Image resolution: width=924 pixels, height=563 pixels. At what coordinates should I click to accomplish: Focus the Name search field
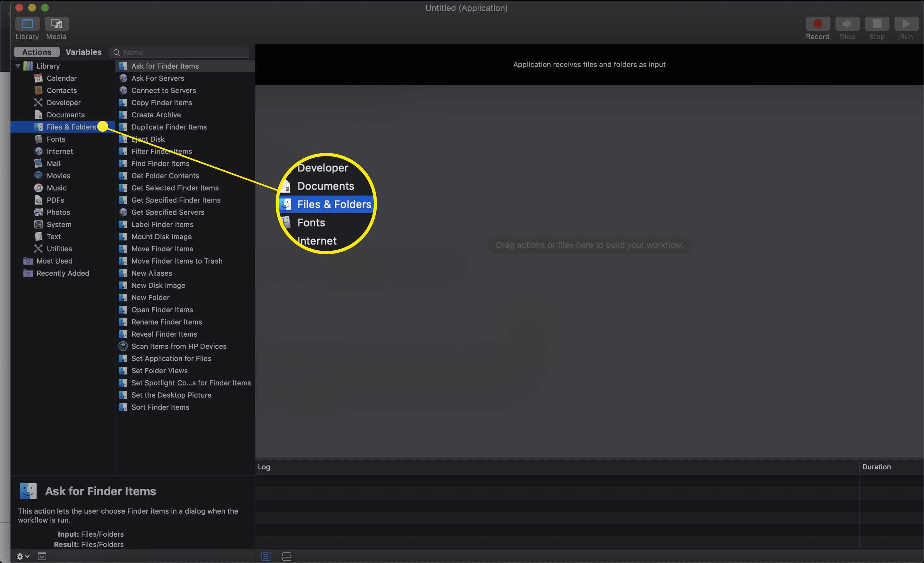(x=180, y=53)
